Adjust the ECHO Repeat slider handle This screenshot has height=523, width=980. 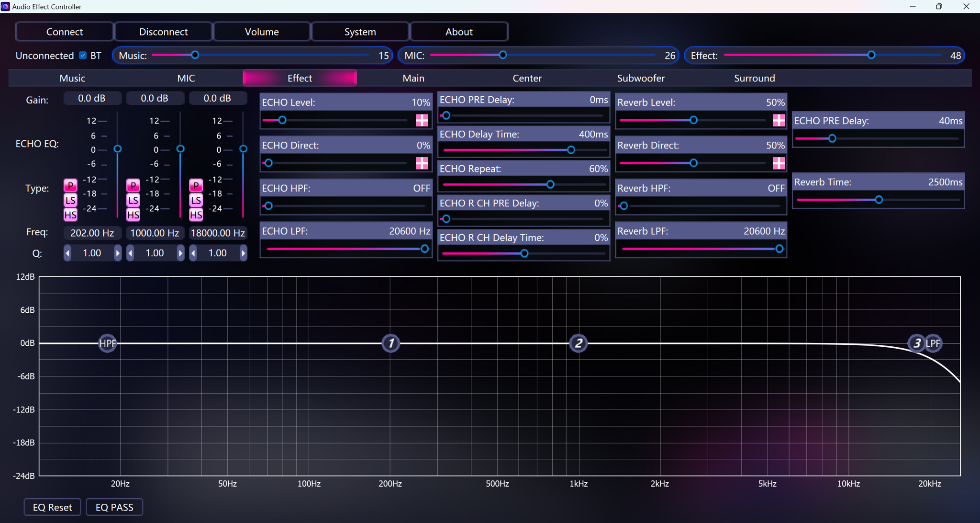pyautogui.click(x=550, y=184)
